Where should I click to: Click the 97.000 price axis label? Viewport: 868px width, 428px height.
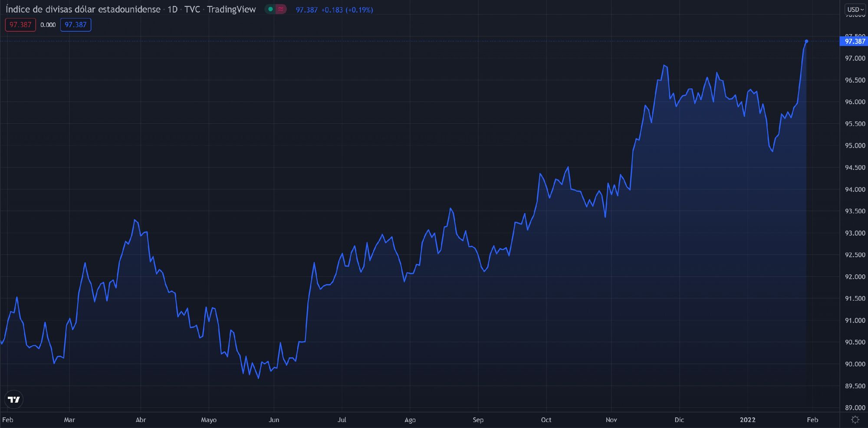click(x=855, y=58)
